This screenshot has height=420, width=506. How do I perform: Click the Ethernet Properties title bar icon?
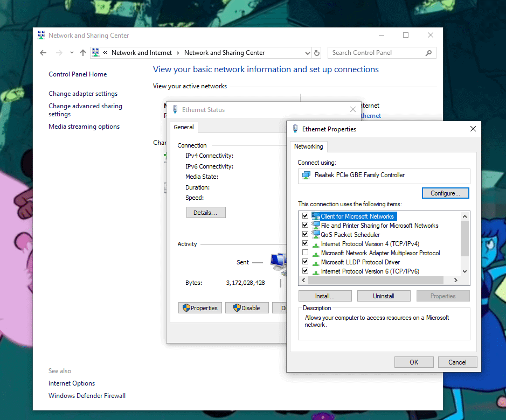point(295,129)
